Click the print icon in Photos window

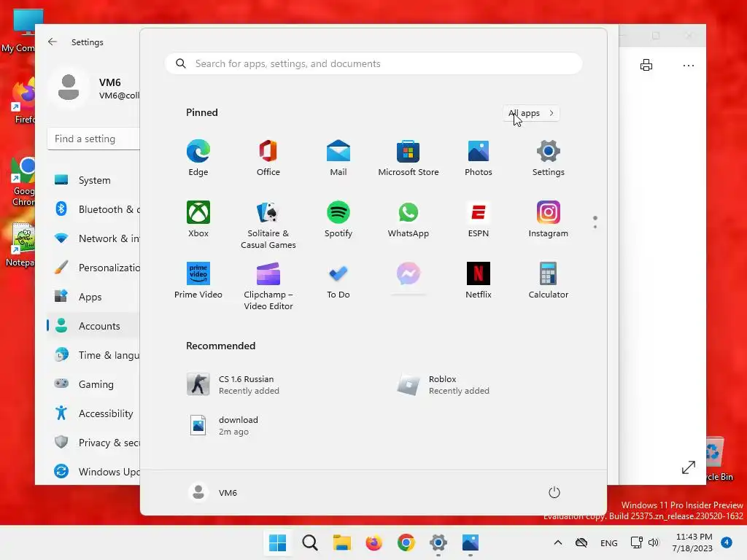pos(646,65)
